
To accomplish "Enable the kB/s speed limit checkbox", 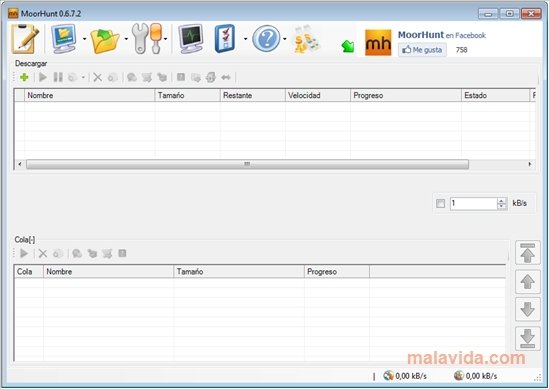I will (x=440, y=203).
